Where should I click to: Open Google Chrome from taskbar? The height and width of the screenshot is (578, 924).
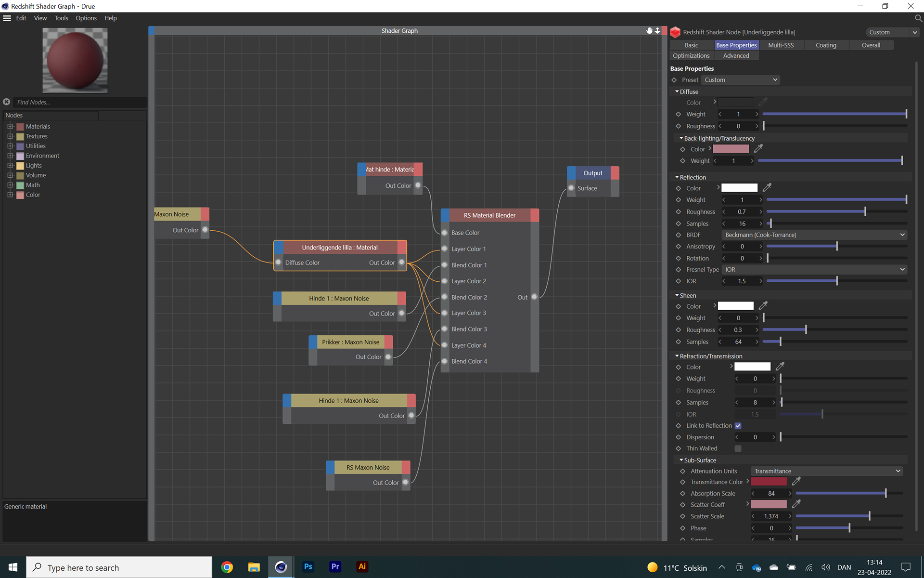[x=227, y=567]
